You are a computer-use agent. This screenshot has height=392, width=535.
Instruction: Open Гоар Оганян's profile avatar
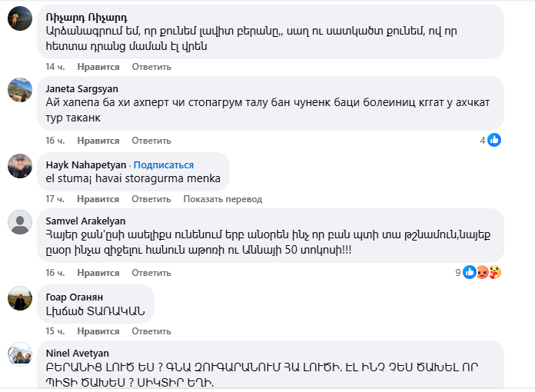tap(20, 297)
